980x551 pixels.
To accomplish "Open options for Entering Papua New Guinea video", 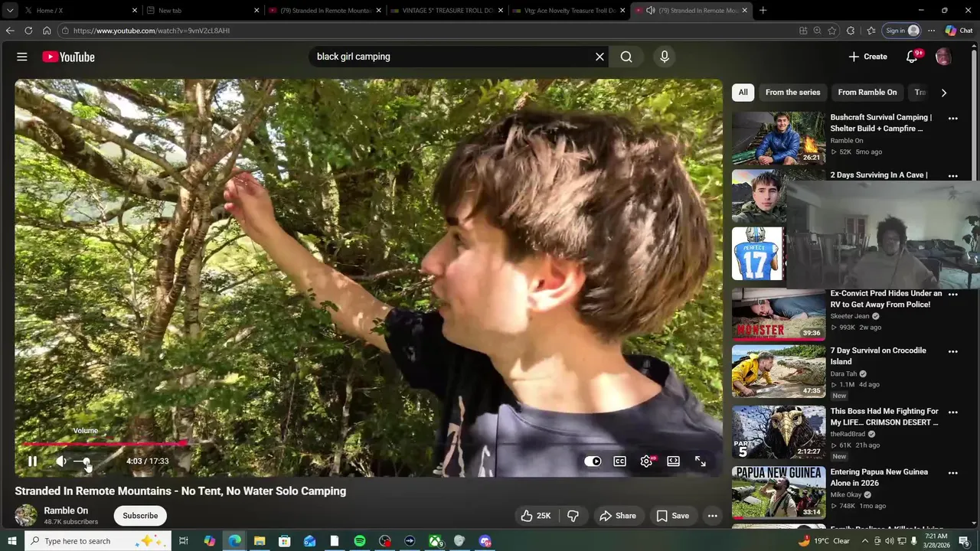I will coord(952,474).
